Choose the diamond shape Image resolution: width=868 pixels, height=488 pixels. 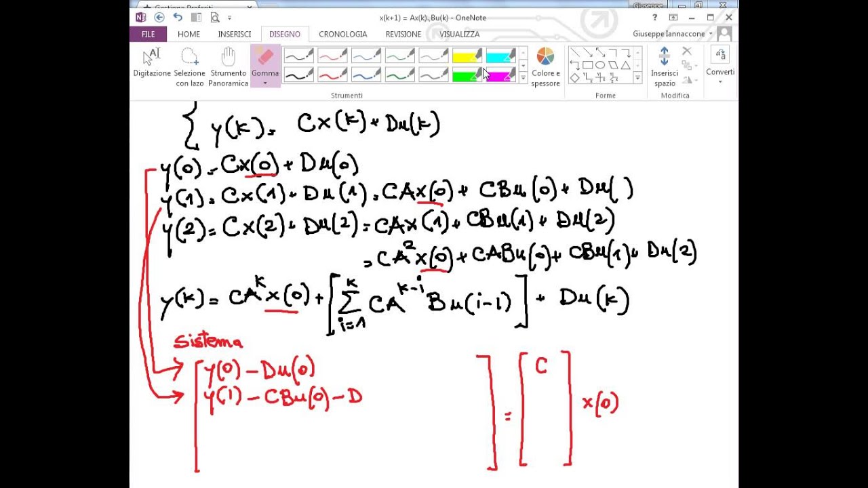click(575, 78)
